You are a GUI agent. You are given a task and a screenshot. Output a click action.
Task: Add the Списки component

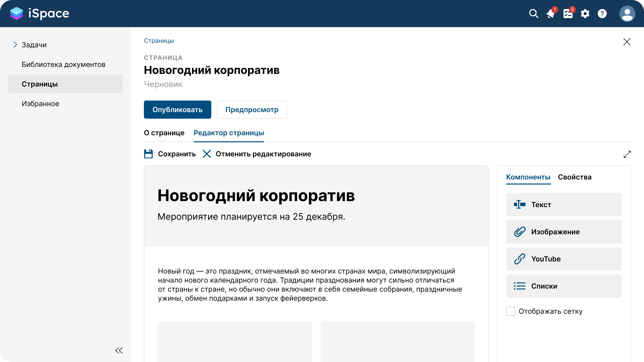(563, 286)
